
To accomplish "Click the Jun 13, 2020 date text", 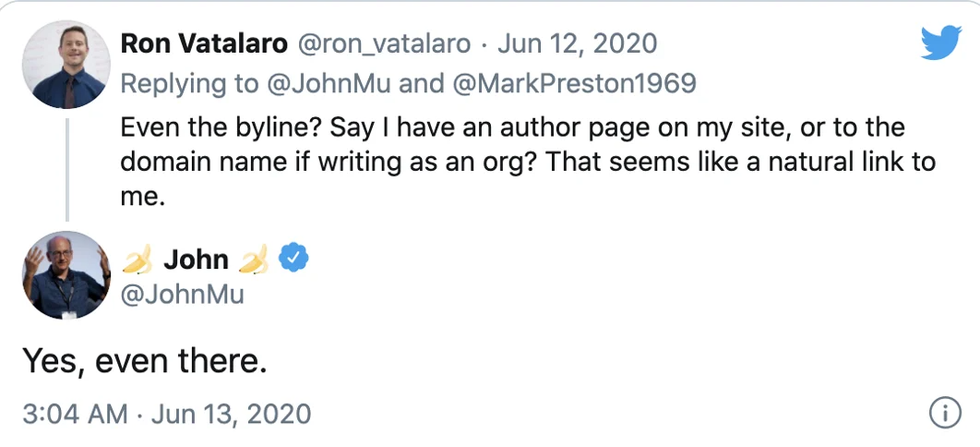I will (x=231, y=414).
